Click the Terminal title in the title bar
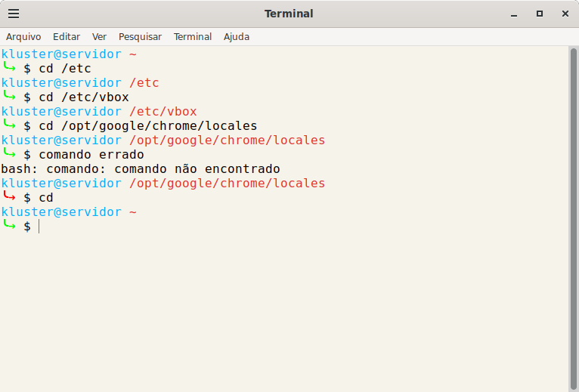 (289, 14)
